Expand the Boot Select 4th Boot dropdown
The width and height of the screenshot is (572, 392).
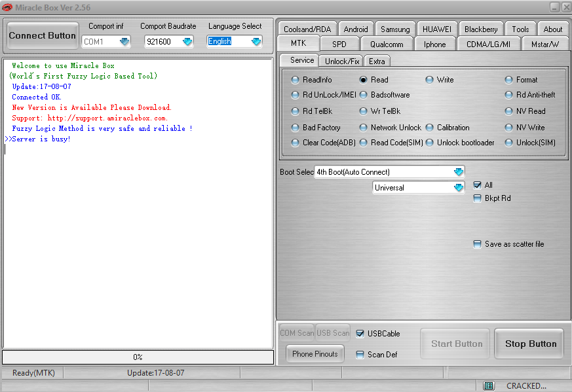point(458,171)
